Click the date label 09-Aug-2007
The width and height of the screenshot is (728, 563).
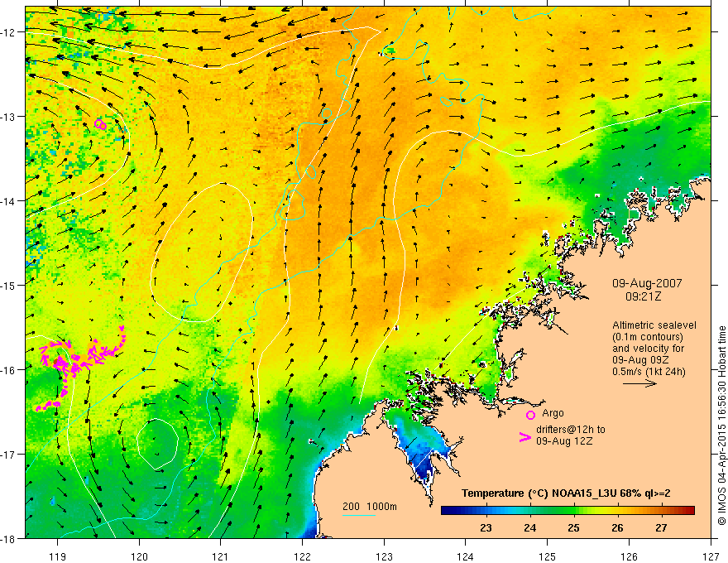click(x=647, y=283)
